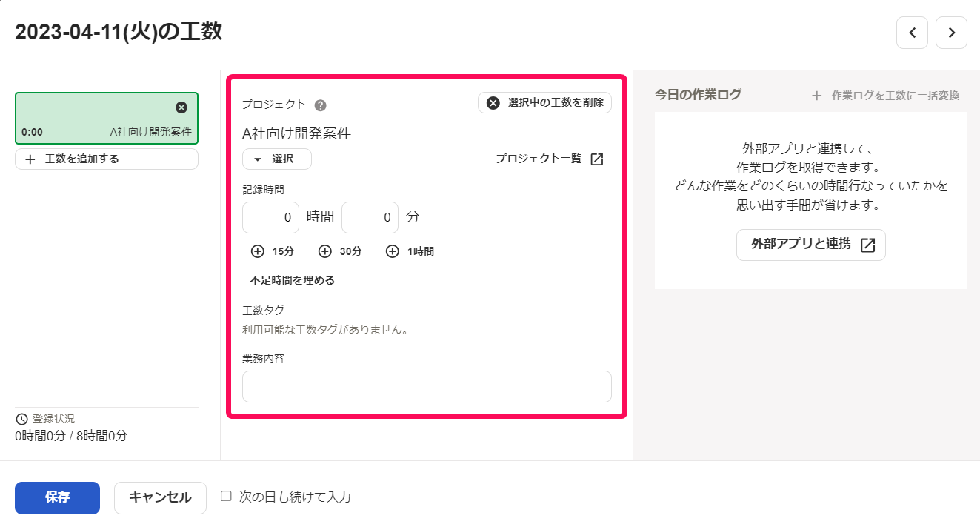
Task: Click the 今日の作業ログ heading
Action: pyautogui.click(x=698, y=94)
